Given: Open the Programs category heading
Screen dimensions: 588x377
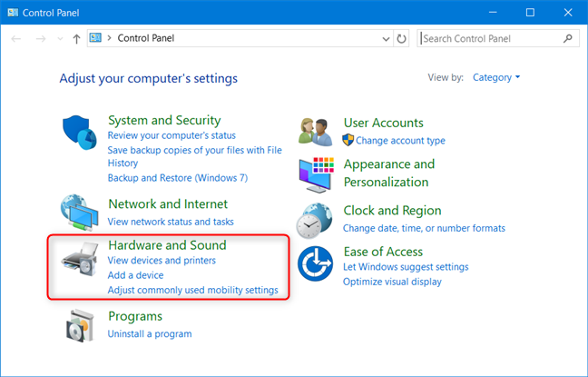Looking at the screenshot, I should tap(135, 316).
